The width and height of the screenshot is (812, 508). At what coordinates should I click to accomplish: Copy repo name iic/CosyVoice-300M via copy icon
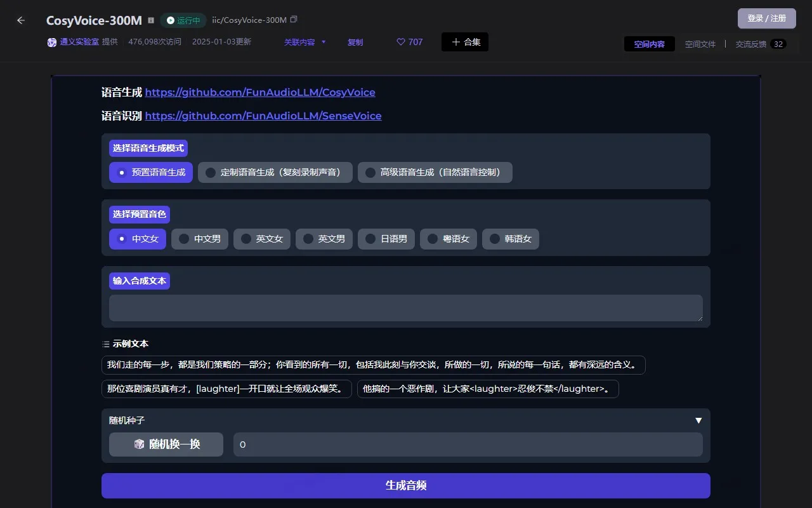292,20
